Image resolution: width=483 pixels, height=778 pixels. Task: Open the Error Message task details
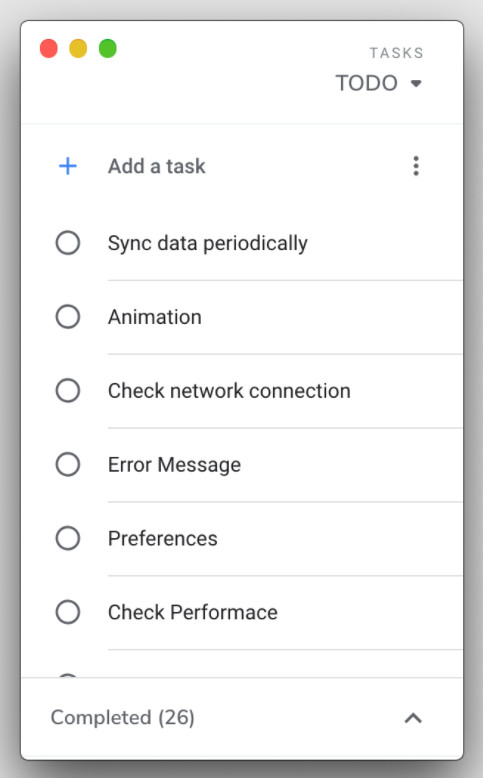(x=174, y=465)
